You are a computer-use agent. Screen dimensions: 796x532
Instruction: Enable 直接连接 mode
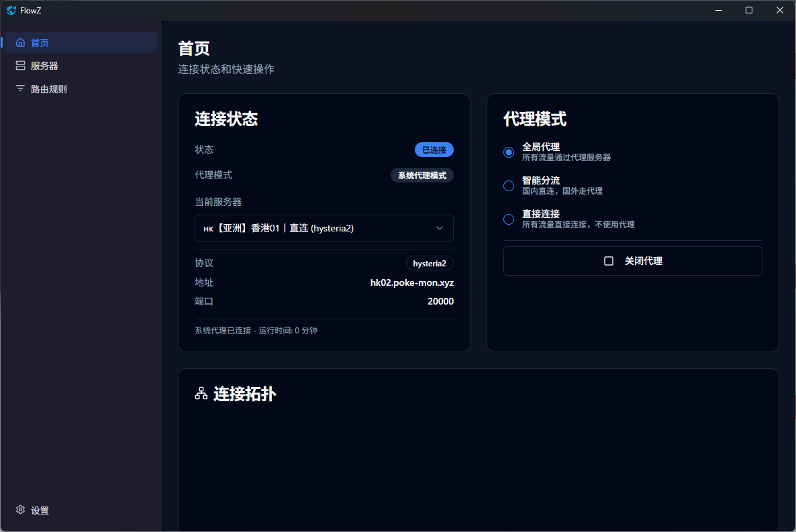click(508, 219)
